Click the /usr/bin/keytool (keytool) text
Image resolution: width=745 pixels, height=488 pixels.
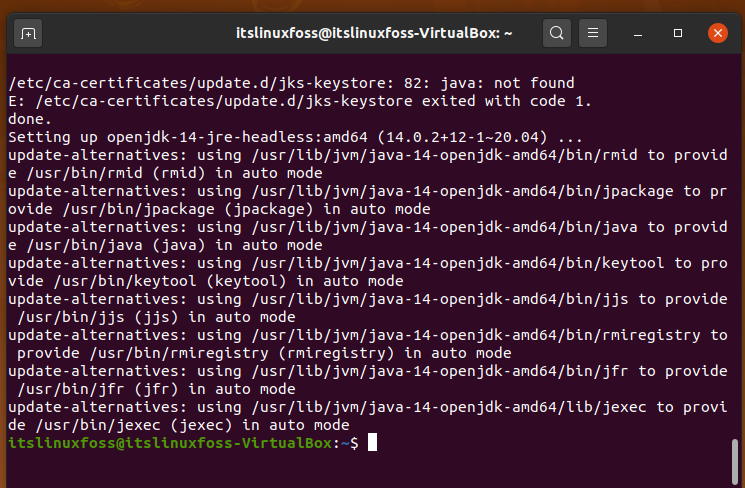click(x=170, y=281)
